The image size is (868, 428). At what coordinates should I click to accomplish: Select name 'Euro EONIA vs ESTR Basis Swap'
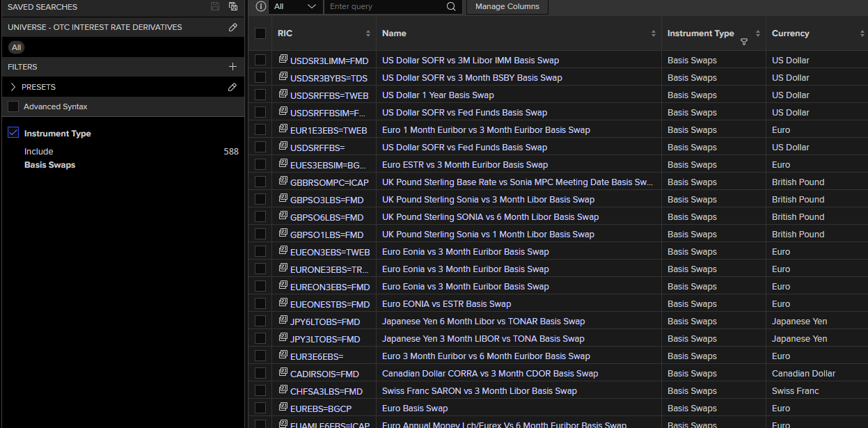tap(446, 304)
